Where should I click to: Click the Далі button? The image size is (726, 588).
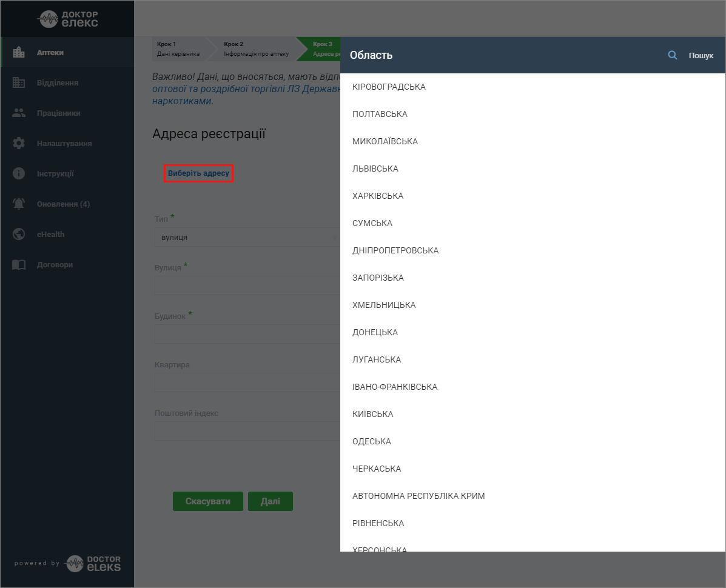(271, 501)
